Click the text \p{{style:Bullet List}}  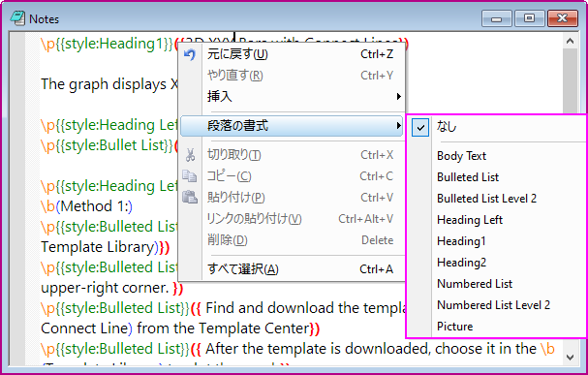(x=108, y=145)
